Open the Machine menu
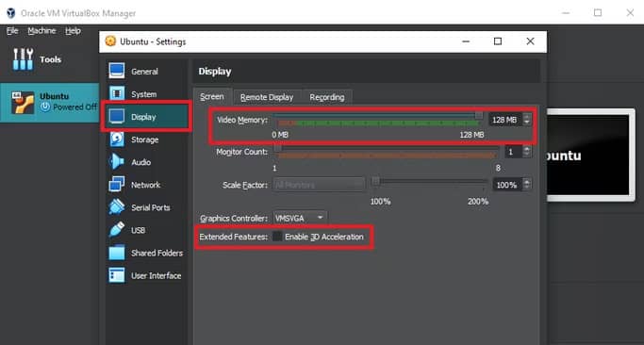Image resolution: width=644 pixels, height=345 pixels. (41, 31)
